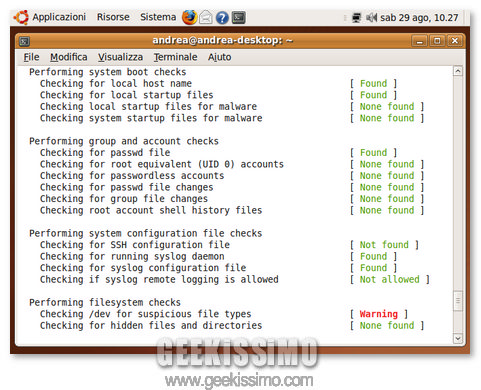Click the scrollbar down arrow
The width and height of the screenshot is (481, 390).
[x=458, y=338]
